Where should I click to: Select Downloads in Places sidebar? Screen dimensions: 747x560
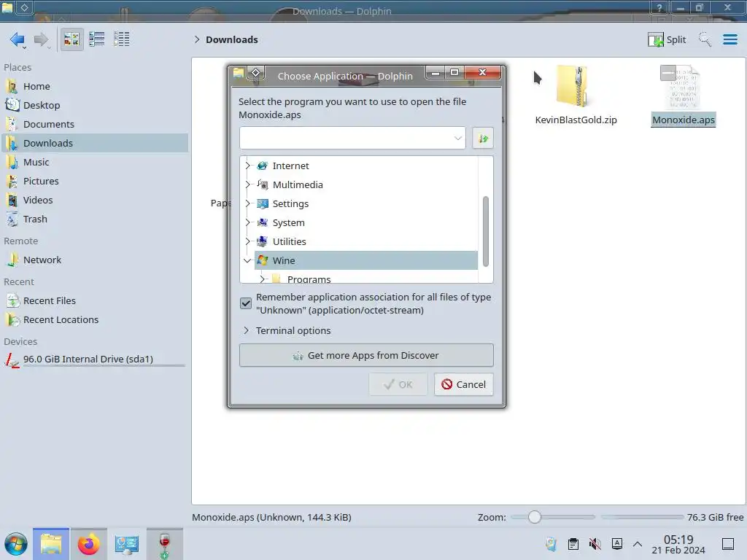[x=95, y=144]
